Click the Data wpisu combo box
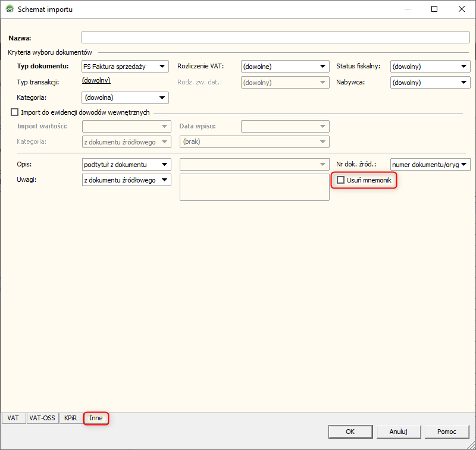476x450 pixels. point(285,126)
